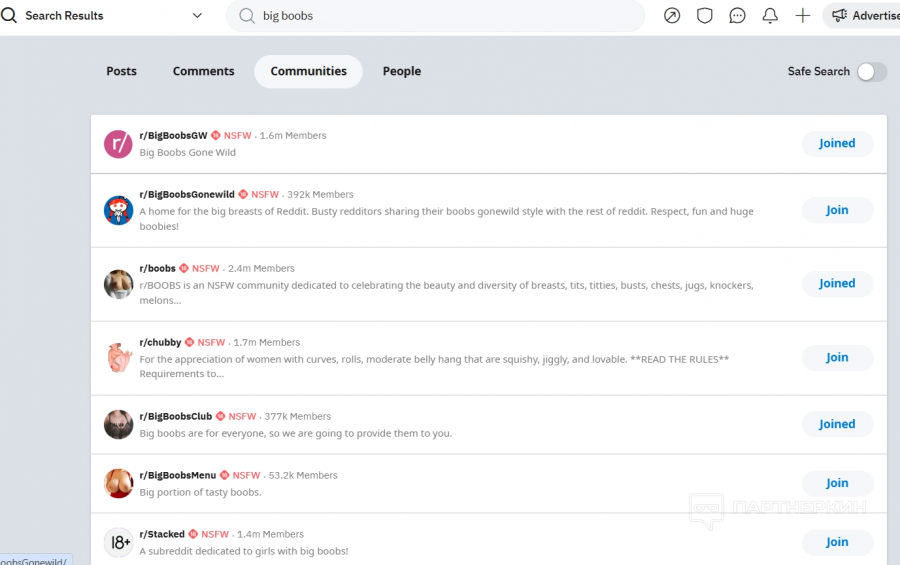Click the Joined button for r/BigBoobsGW
Viewport: 900px width, 565px height.
837,143
